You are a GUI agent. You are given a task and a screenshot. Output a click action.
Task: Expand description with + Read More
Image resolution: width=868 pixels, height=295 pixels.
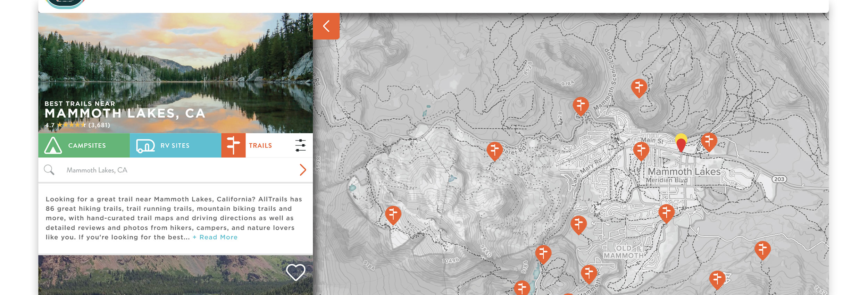[x=215, y=237]
